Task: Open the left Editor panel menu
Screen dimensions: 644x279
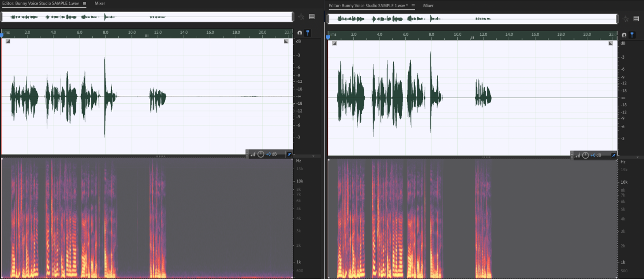Action: click(x=85, y=3)
